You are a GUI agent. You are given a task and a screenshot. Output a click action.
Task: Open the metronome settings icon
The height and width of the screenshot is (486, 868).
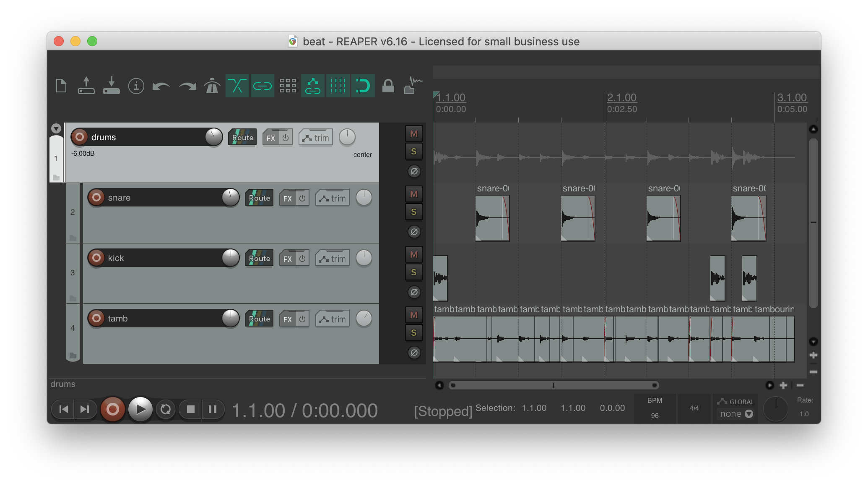213,86
